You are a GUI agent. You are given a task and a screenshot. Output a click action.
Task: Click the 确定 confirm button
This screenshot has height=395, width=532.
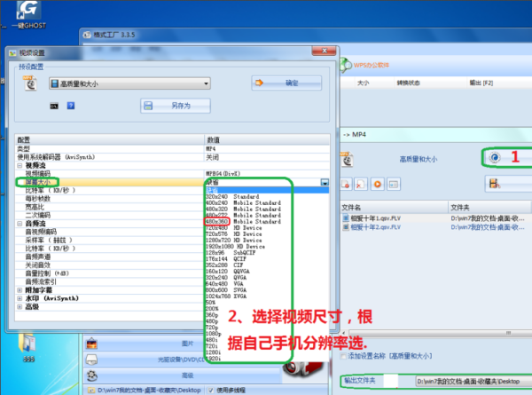(286, 83)
